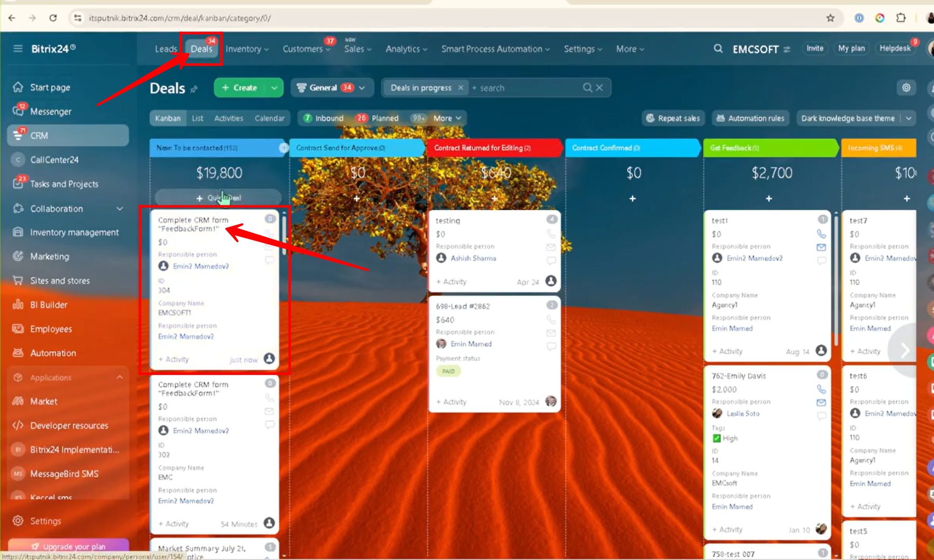Screen dimensions: 934x560
Task: Expand the Collaboration sidebar section
Action: 120,208
